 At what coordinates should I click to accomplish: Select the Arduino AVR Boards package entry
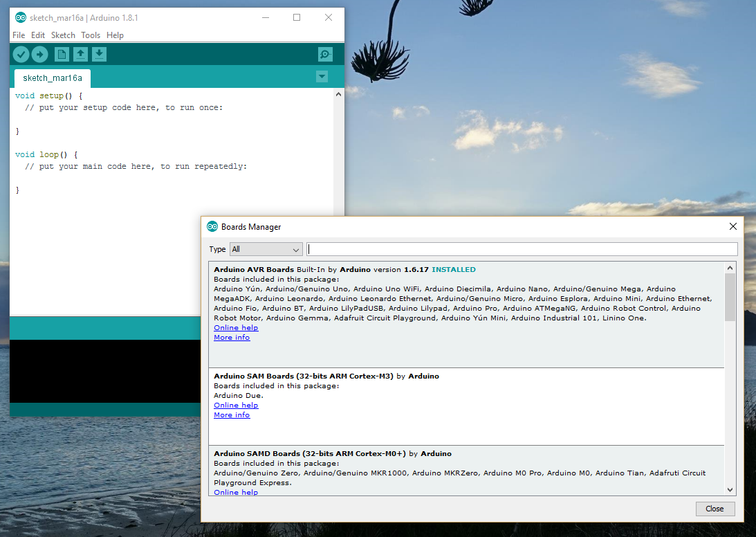coord(467,315)
